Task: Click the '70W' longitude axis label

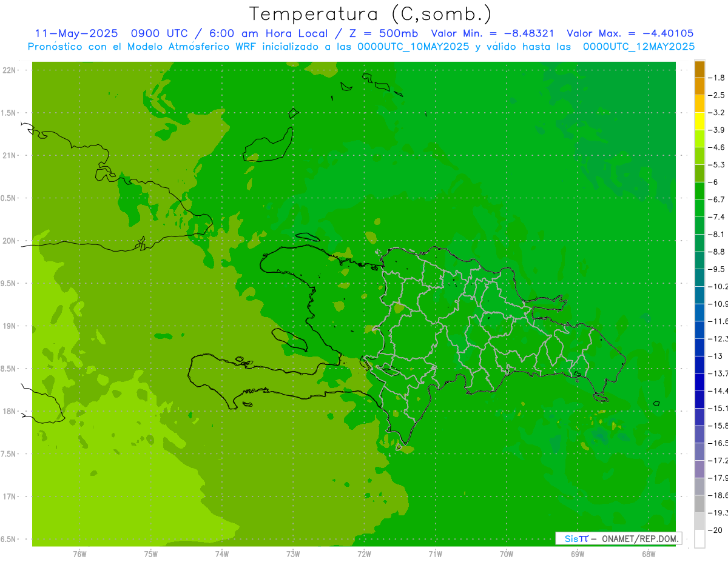Action: (506, 554)
